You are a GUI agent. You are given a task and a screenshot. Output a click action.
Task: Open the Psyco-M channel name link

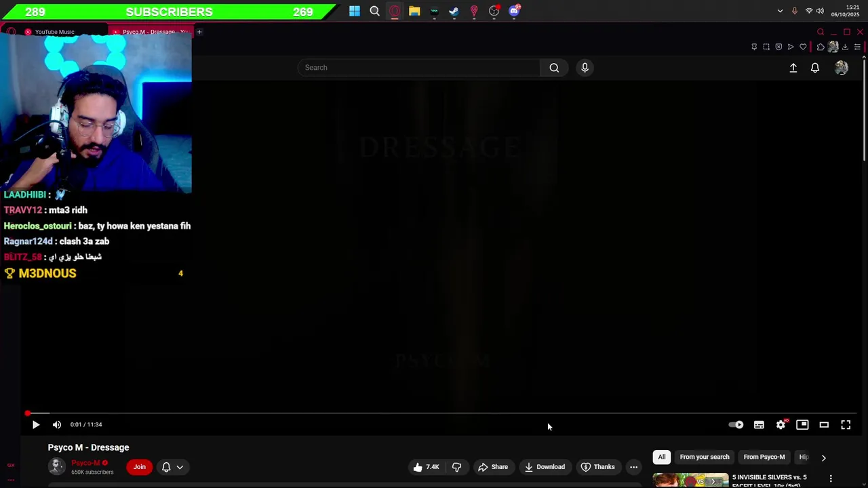(x=86, y=463)
